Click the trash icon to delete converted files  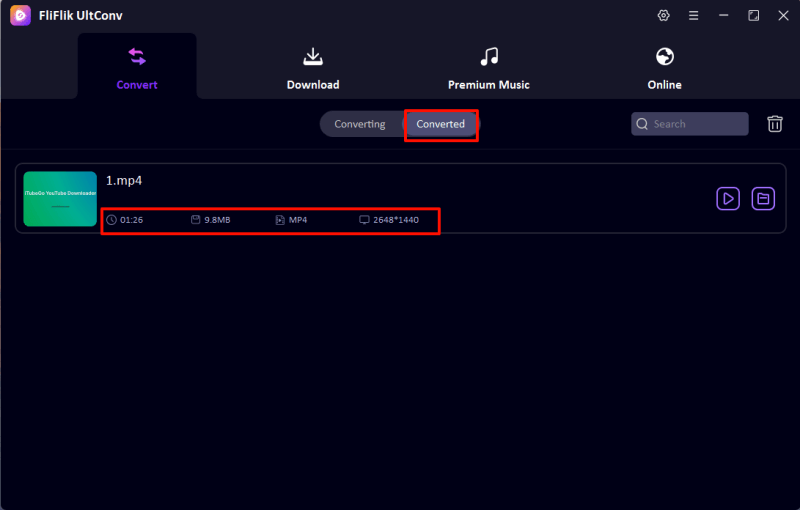click(x=775, y=124)
